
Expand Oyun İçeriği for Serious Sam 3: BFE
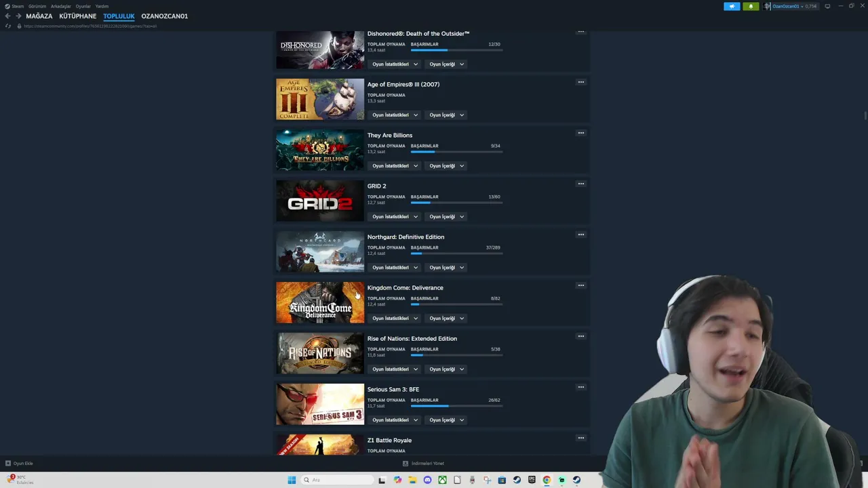point(446,420)
